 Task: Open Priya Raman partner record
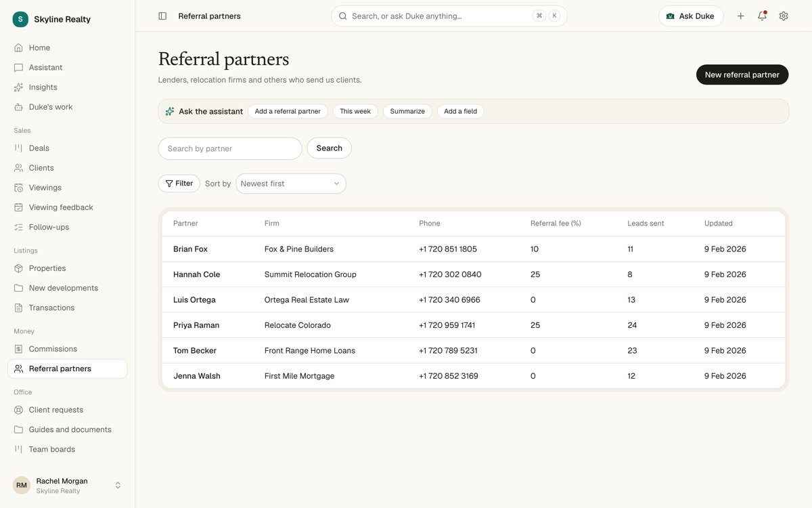pos(196,325)
